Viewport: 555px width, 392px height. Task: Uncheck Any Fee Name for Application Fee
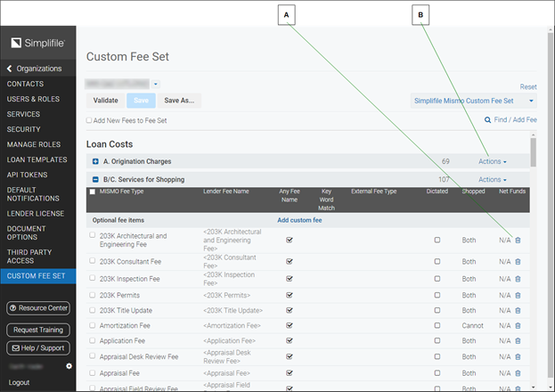[x=290, y=340]
